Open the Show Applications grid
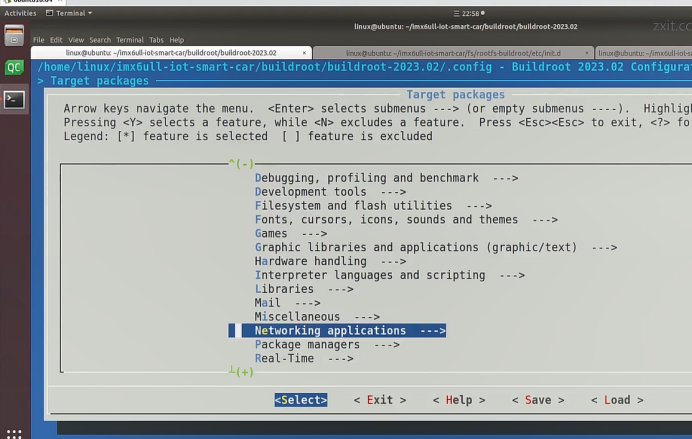Viewport: 692px width, 439px height. (x=14, y=434)
